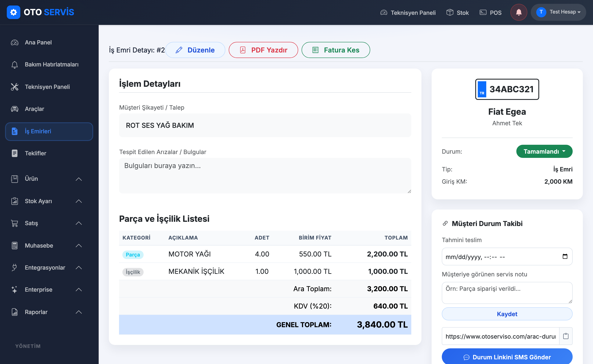
Task: Click the Bakım Hatırlatmaları bell icon
Action: (15, 65)
